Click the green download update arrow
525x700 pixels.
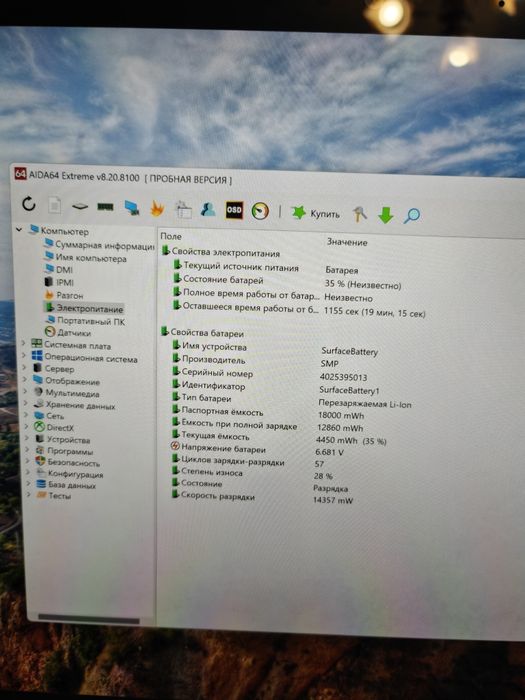point(386,215)
